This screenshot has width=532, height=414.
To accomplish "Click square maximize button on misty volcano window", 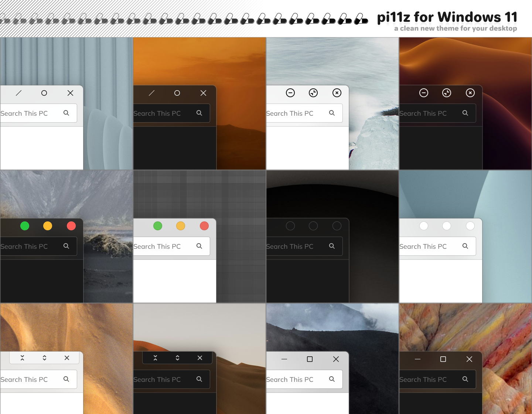I will (x=310, y=359).
